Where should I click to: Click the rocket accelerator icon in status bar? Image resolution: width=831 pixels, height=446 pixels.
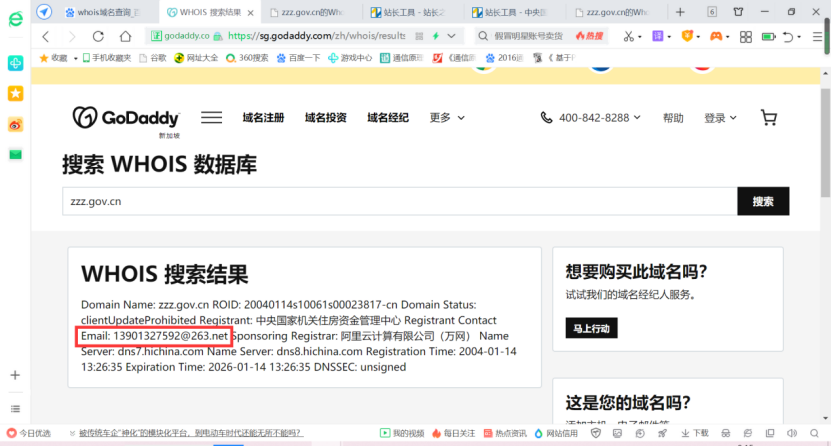tap(662, 433)
